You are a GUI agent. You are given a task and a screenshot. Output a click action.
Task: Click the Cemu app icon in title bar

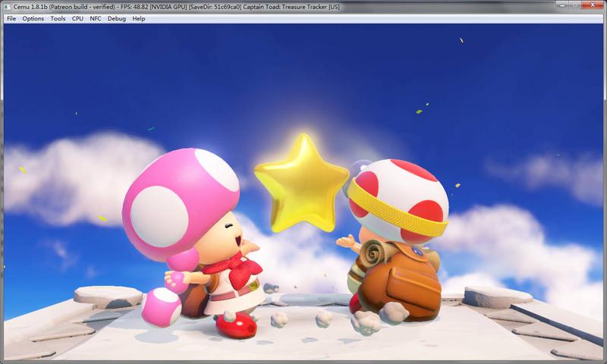click(7, 6)
